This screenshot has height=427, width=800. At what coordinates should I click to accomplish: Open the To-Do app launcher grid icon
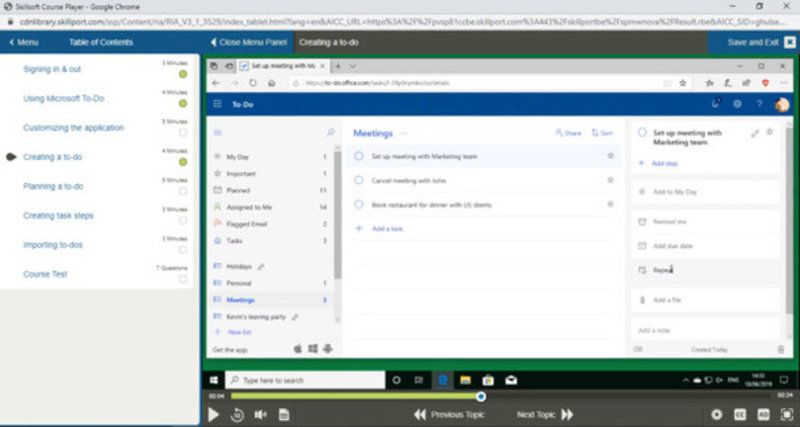(217, 104)
